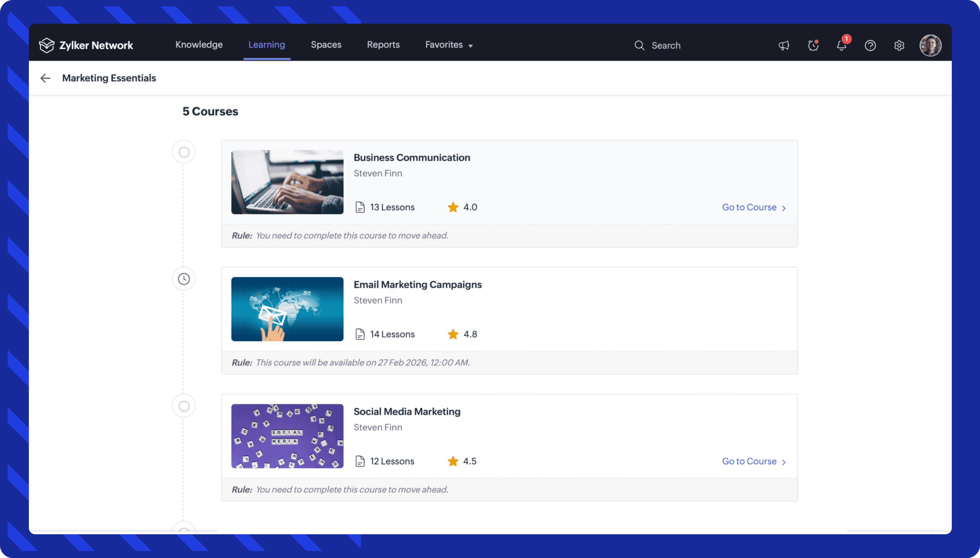This screenshot has height=558, width=980.
Task: Click the star rating icon for Business Communication
Action: click(x=453, y=207)
